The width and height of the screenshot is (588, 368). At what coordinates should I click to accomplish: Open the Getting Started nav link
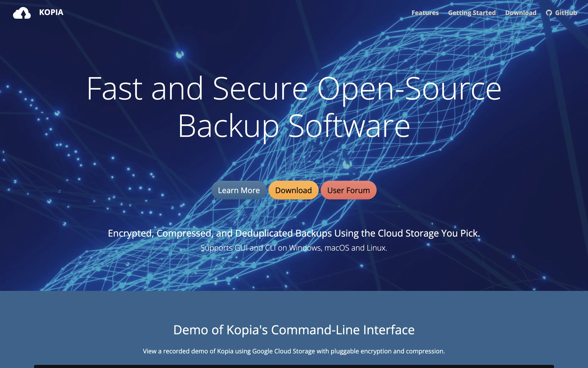[x=472, y=13]
